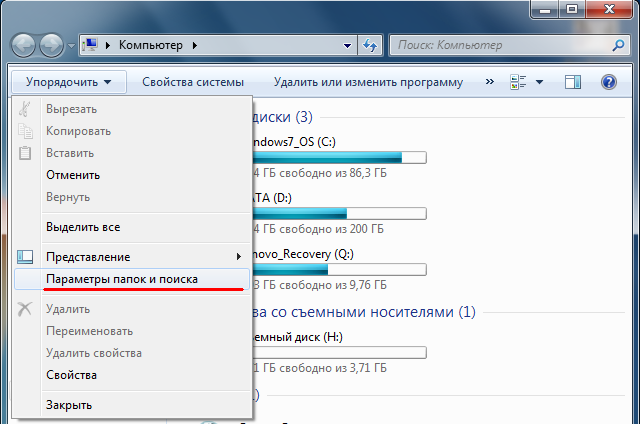The width and height of the screenshot is (640, 424).
Task: Select the Windows7_OS (C:) drive
Action: 294,142
